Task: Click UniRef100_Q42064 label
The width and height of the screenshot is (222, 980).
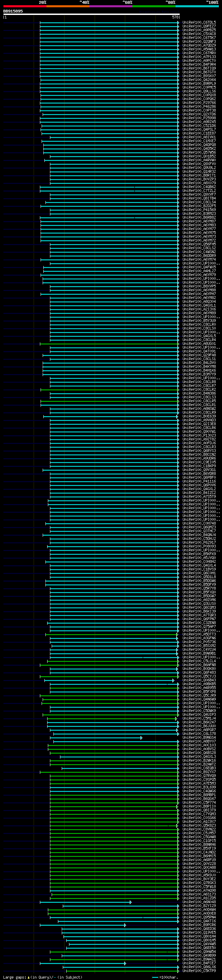Action: point(199,80)
